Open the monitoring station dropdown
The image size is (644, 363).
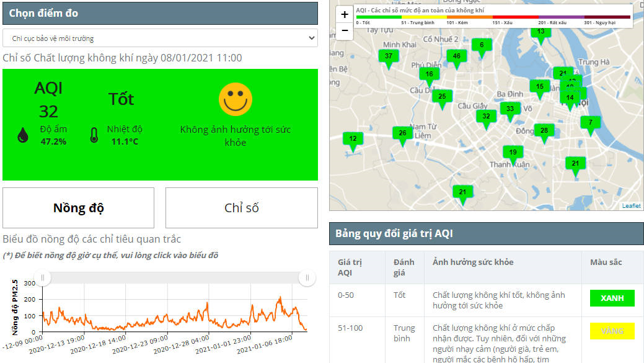160,38
